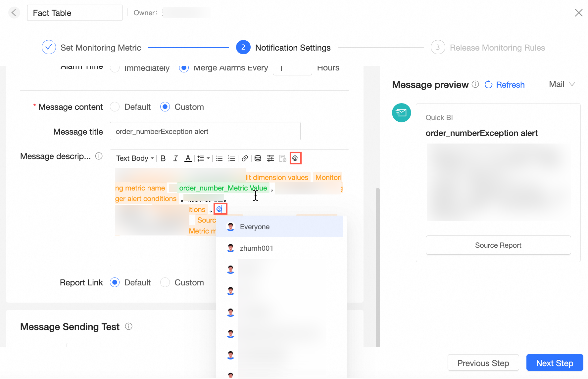Go to Previous Step
This screenshot has height=379, width=588.
(x=483, y=363)
